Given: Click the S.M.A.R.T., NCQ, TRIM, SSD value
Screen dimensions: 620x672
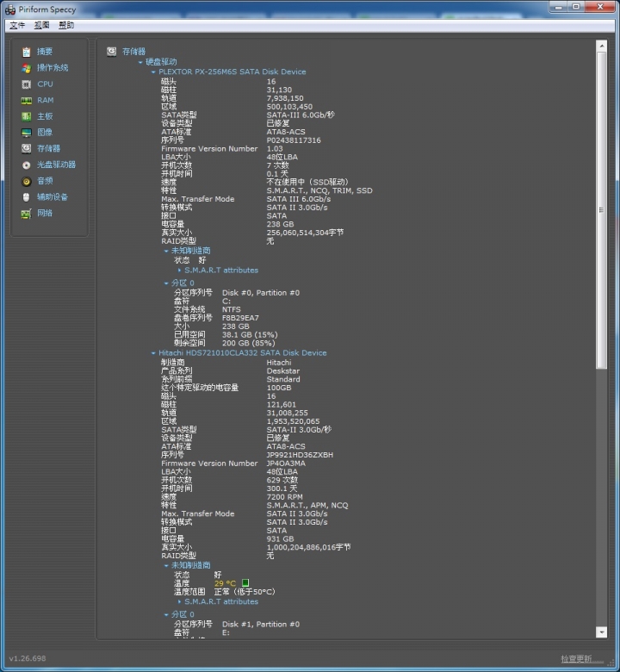Looking at the screenshot, I should [x=319, y=190].
